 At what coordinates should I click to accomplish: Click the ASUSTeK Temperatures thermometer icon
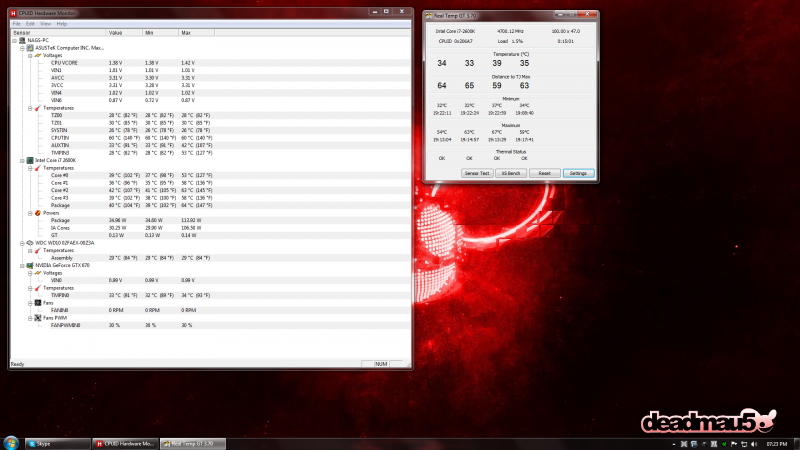point(38,108)
